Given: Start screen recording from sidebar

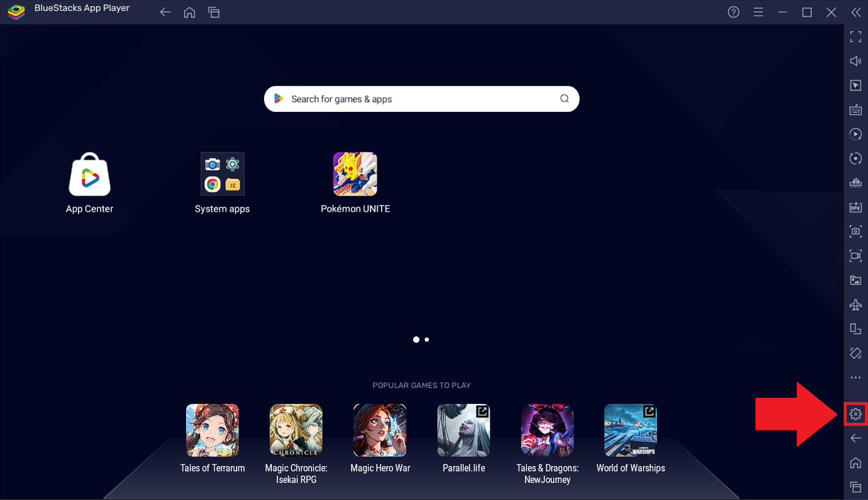Looking at the screenshot, I should pos(855,255).
